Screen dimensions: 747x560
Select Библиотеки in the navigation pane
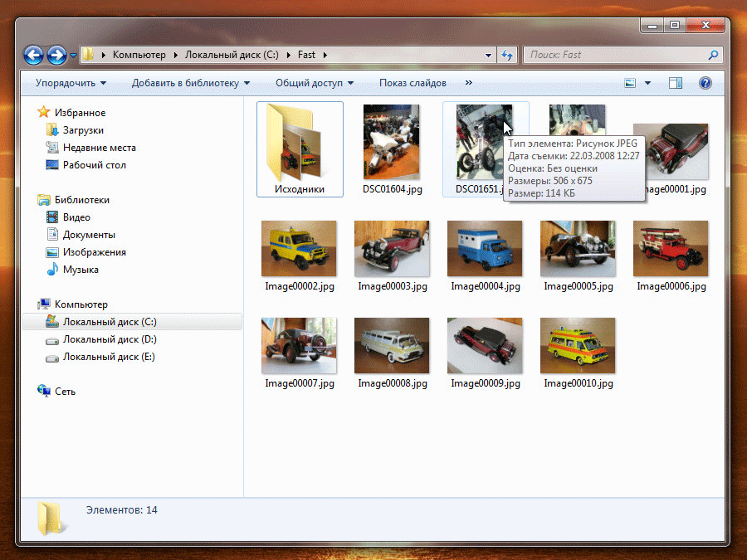pyautogui.click(x=82, y=200)
